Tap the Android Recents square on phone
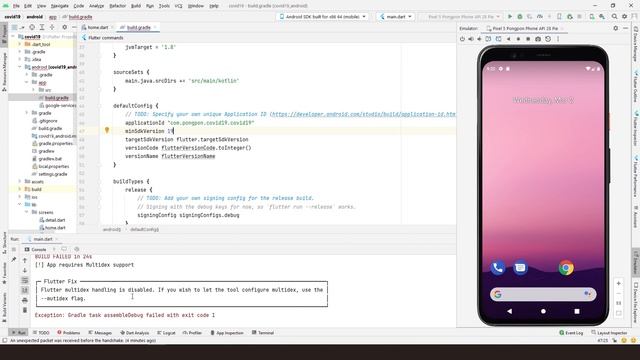Image resolution: width=640 pixels, height=360 pixels. (x=577, y=311)
